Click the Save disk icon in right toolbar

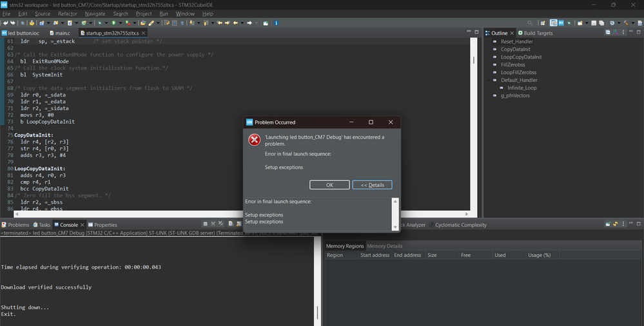(x=594, y=23)
